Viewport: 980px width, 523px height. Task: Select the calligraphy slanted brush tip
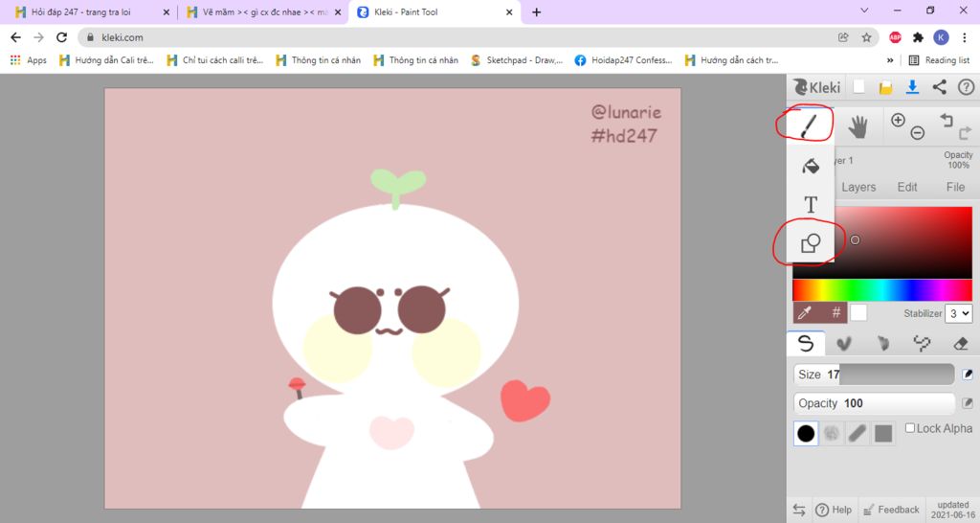pyautogui.click(x=857, y=433)
